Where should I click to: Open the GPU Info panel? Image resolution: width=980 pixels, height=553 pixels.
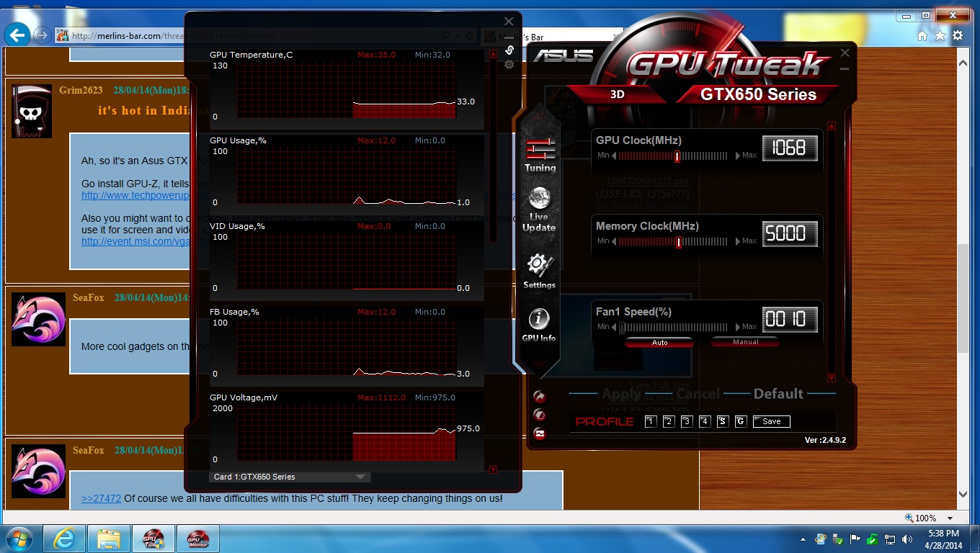[539, 325]
